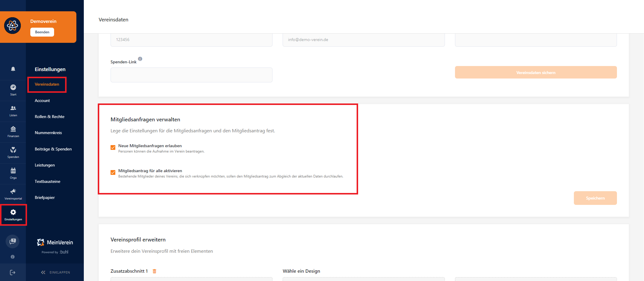Click Wähle ein Design label
644x281 pixels.
301,271
